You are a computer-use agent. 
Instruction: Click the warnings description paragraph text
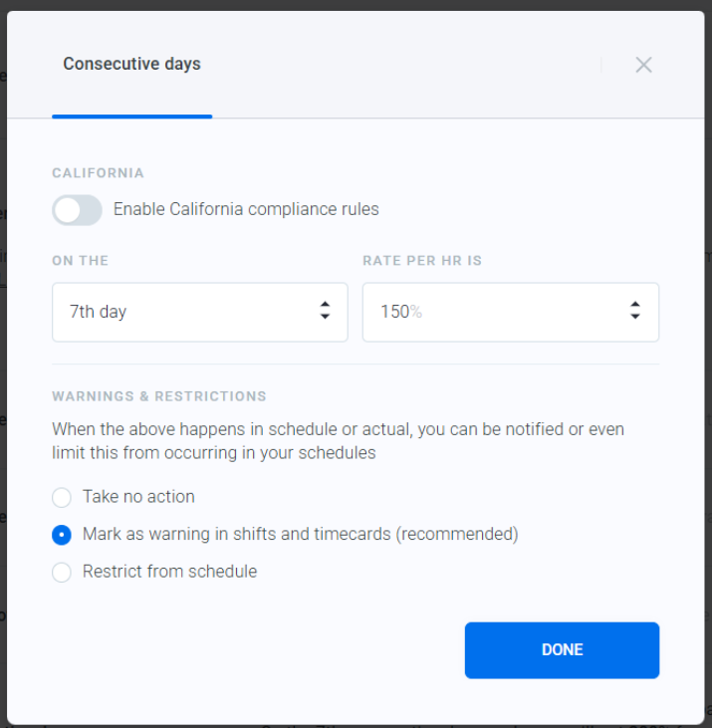(339, 441)
